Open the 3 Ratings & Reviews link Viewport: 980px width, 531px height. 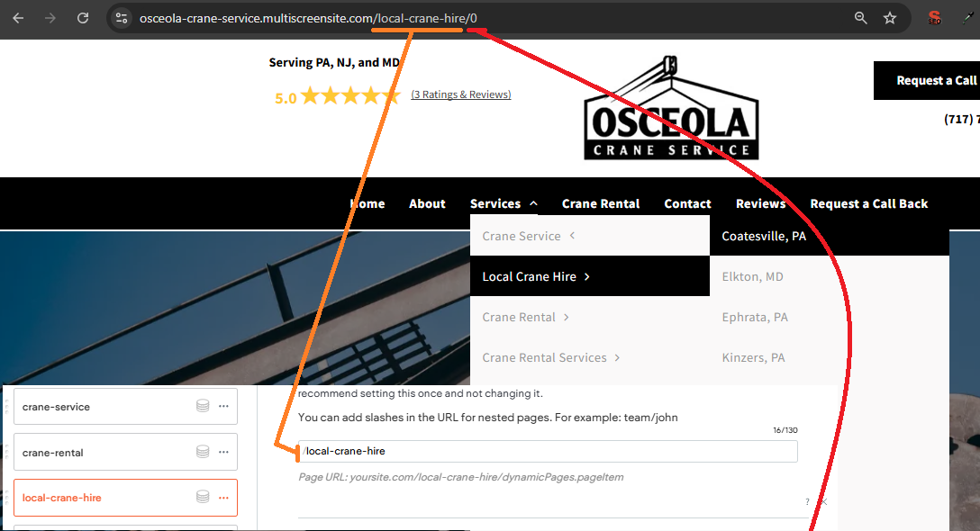(x=460, y=94)
